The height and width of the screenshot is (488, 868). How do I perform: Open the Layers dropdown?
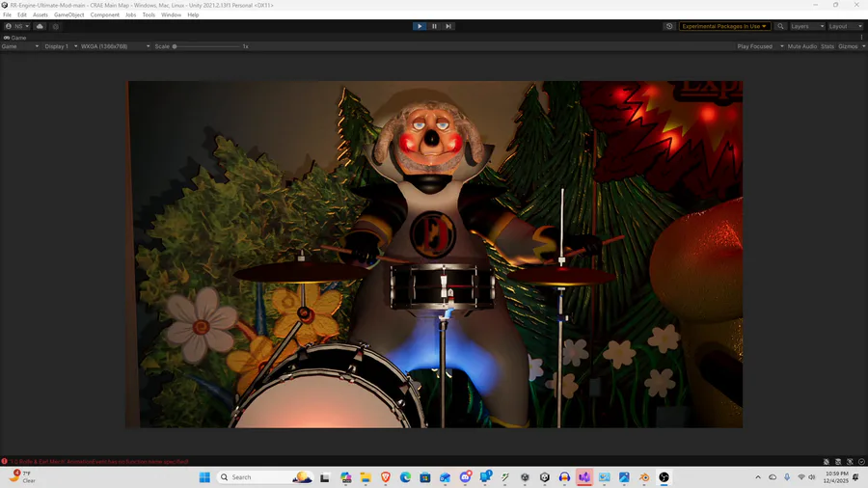(x=807, y=26)
